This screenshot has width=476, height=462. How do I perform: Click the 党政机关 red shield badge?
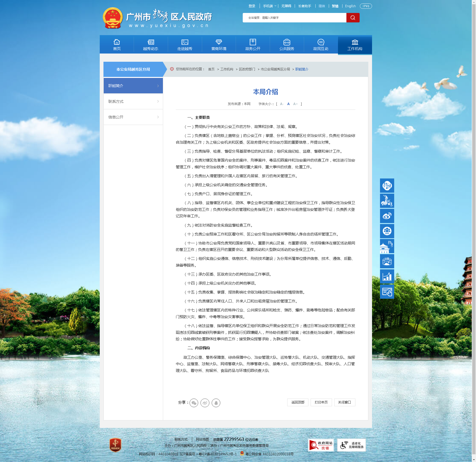tap(115, 445)
